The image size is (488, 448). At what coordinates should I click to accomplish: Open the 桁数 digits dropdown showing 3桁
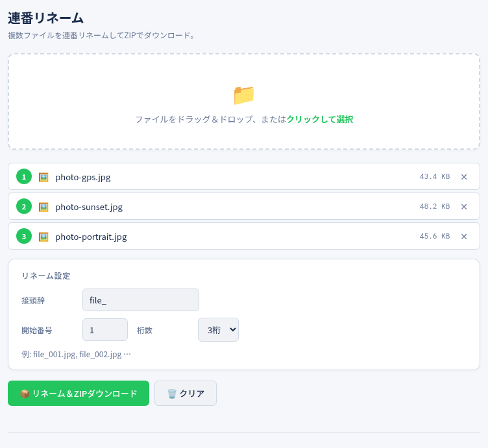coord(218,330)
